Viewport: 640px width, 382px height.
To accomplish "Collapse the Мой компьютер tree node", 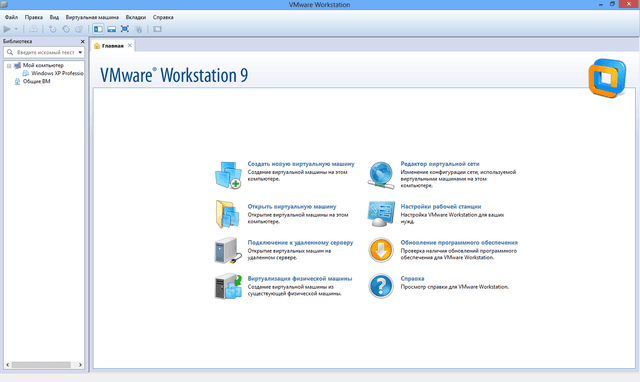I will 9,65.
